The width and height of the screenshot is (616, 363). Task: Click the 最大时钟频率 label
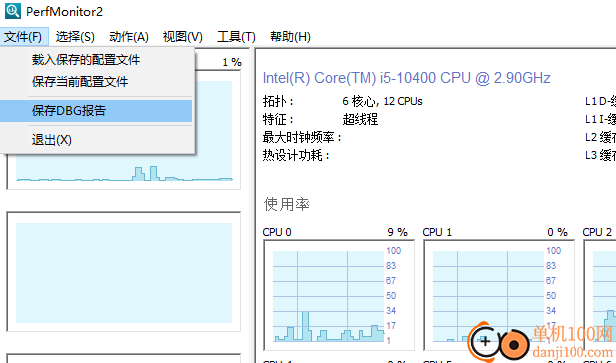(302, 137)
